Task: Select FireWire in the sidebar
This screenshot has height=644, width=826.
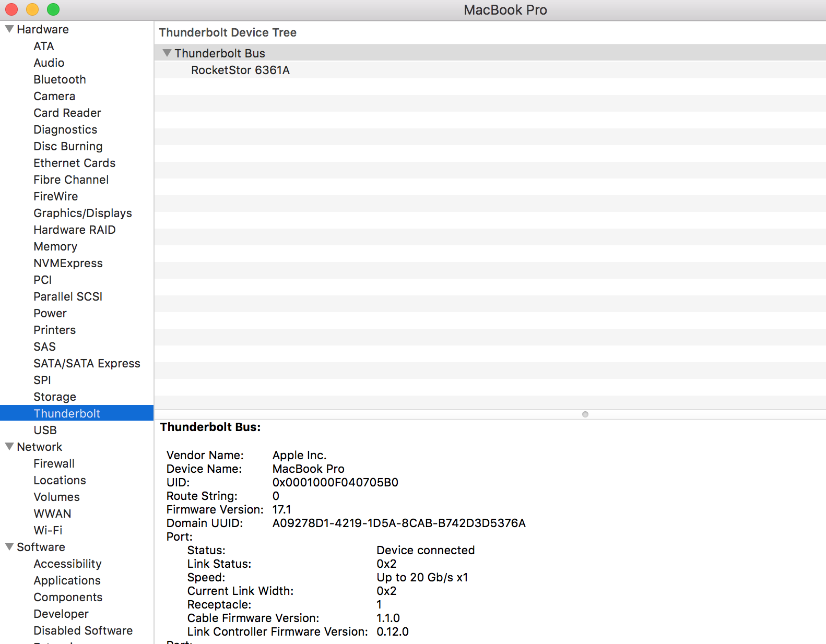Action: tap(56, 196)
